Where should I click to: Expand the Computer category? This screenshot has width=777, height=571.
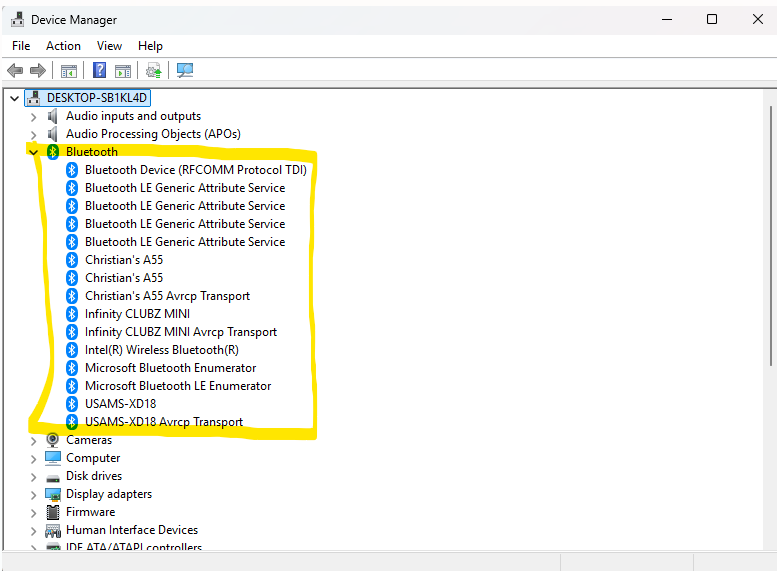[x=33, y=459]
